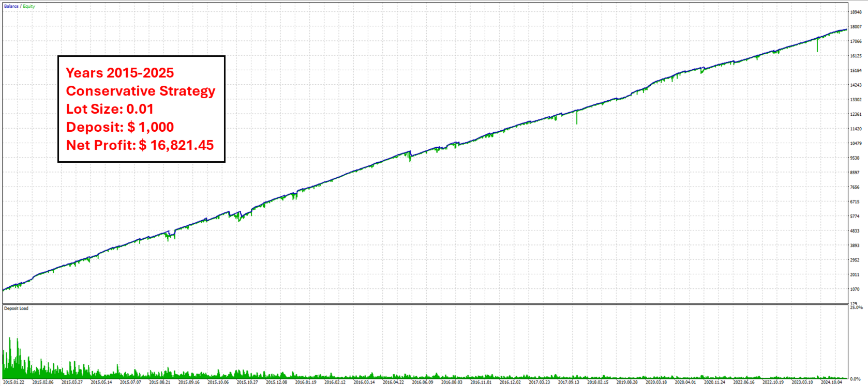Viewport: 868px width, 386px height.
Task: Click the 3893 balance axis value
Action: pos(855,245)
